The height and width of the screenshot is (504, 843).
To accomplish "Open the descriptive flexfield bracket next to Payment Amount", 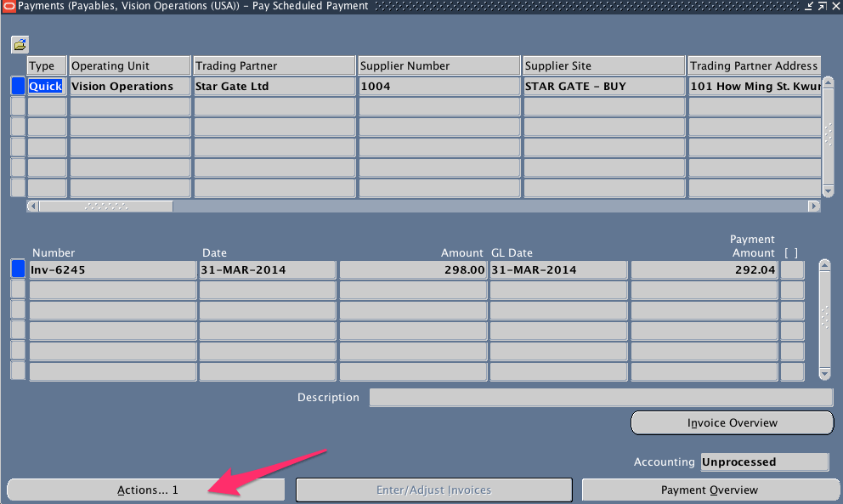I will 792,269.
